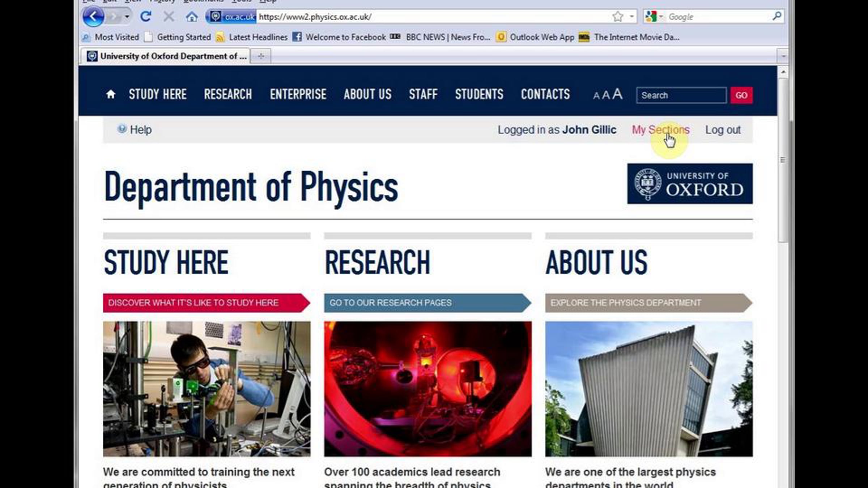Select the largest A text size
Viewport: 868px width, 488px height.
(x=617, y=94)
